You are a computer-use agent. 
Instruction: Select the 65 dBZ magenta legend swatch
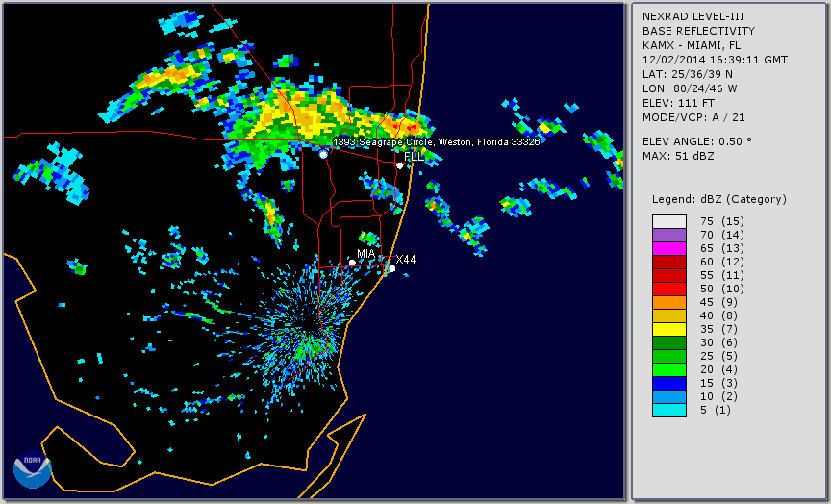(x=668, y=248)
